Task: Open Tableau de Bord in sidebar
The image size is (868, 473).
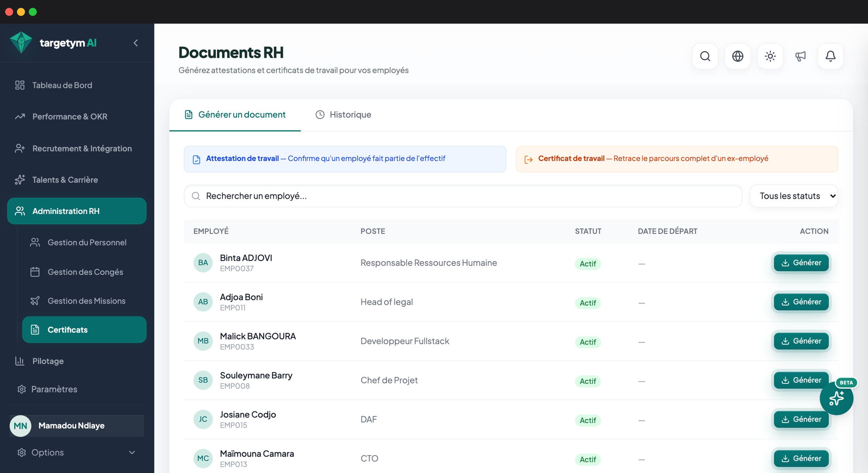Action: [77, 85]
